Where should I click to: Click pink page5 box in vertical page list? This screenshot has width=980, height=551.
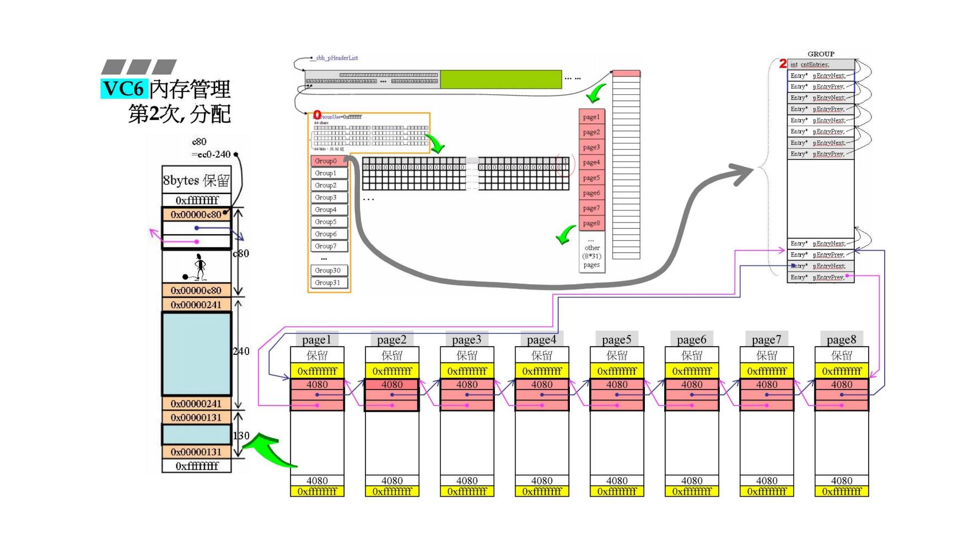591,178
